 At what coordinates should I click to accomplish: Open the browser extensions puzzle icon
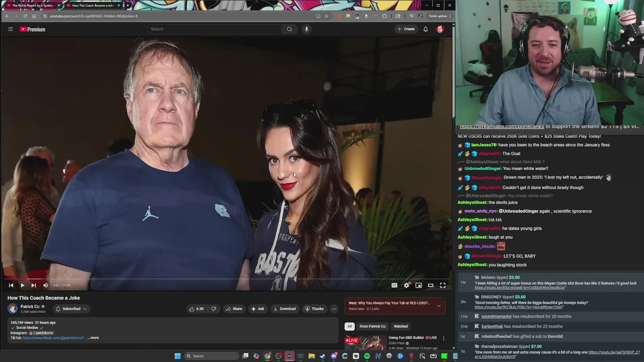coord(384,16)
